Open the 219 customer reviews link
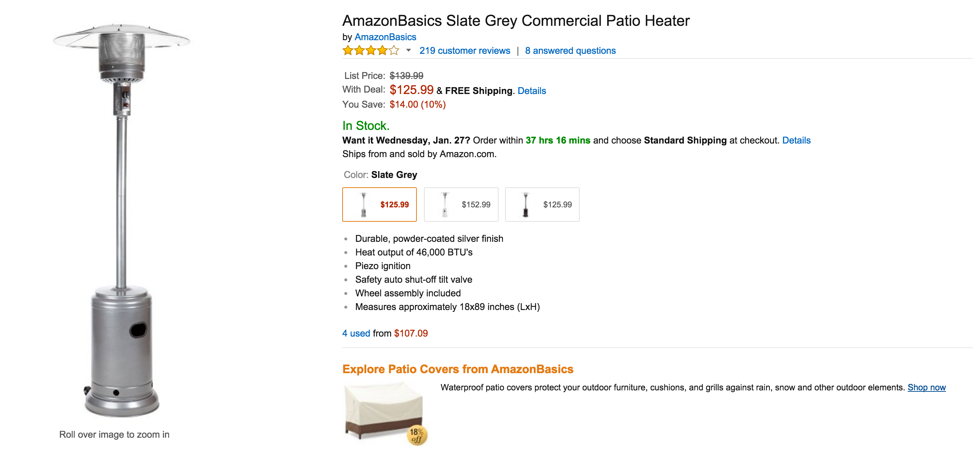980x465 pixels. coord(465,51)
